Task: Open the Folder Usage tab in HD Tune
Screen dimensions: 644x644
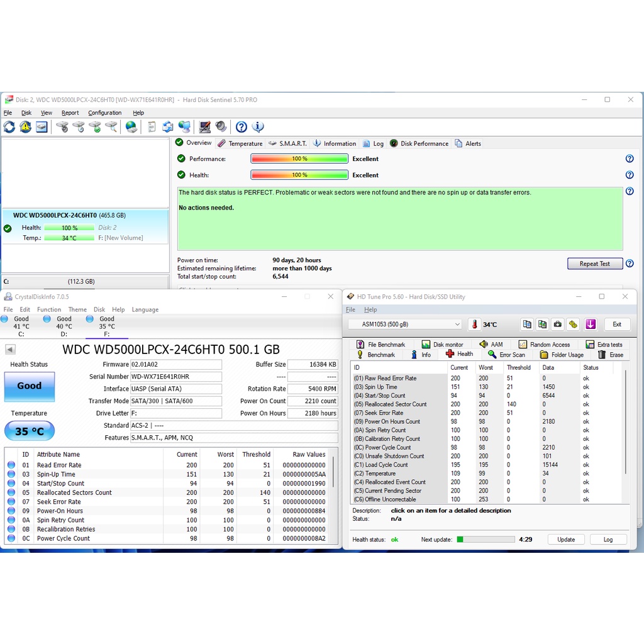Action: 562,355
